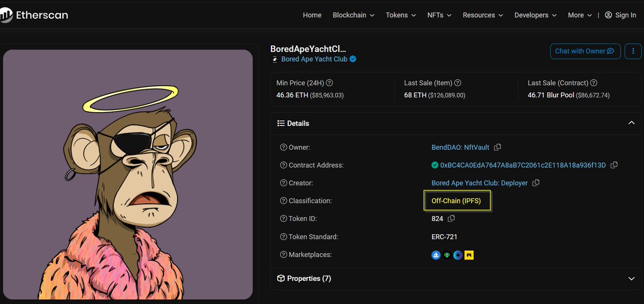644x304 pixels.
Task: Click the Min Price help icon
Action: [x=330, y=83]
